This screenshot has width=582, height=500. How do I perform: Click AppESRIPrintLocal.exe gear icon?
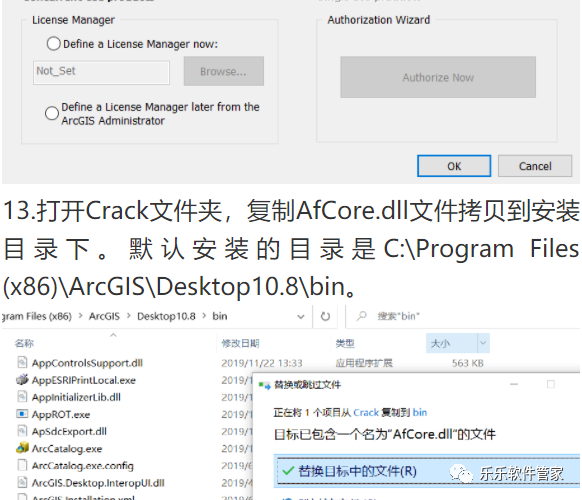click(x=22, y=379)
